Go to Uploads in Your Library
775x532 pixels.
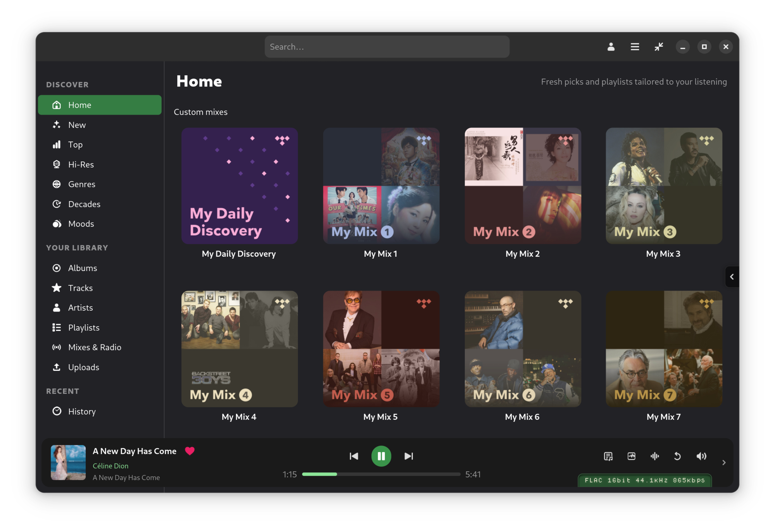(100, 367)
